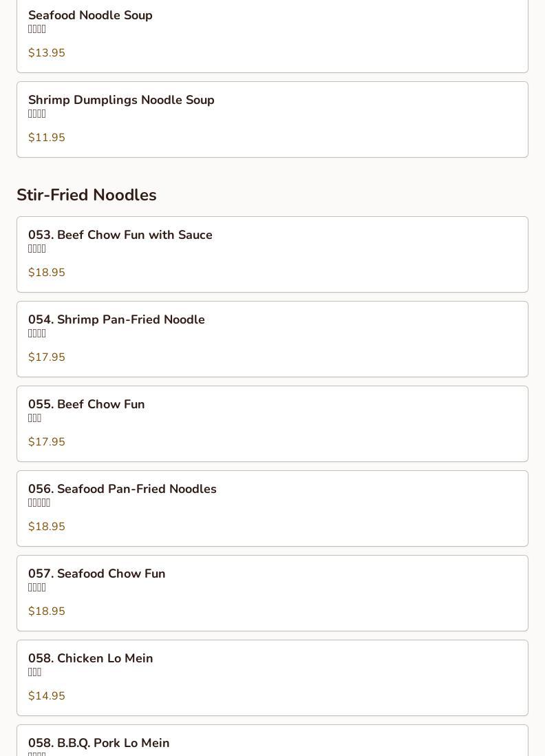
Task: Click the Stir-Fried Noodles section heading
Action: 87,195
